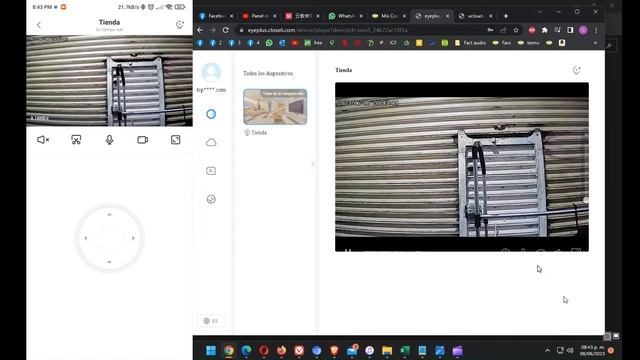This screenshot has height=360, width=640.
Task: Start video recording in the phone app
Action: point(142,140)
